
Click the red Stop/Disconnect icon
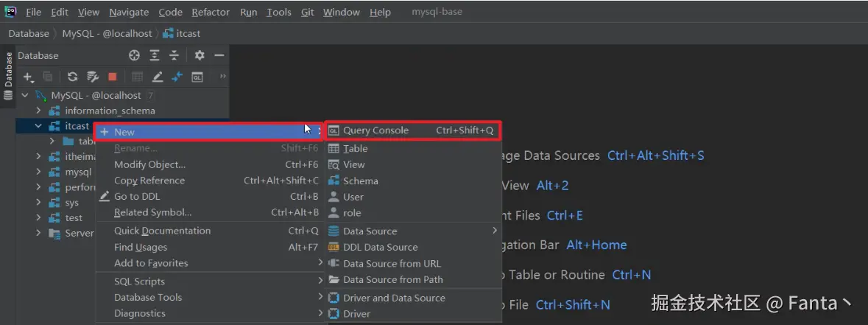[x=113, y=77]
